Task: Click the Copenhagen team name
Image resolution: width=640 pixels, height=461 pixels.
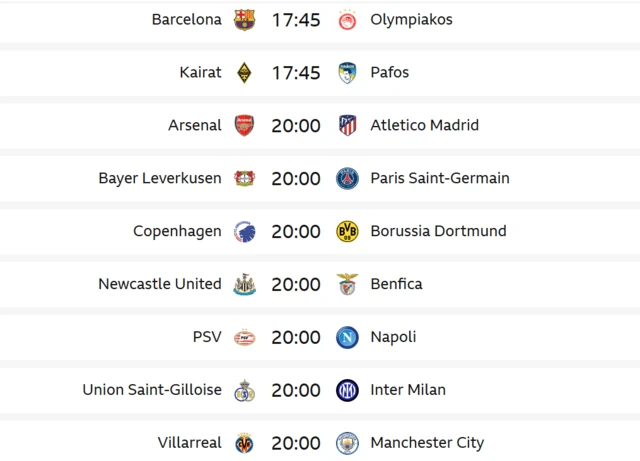Action: tap(177, 231)
